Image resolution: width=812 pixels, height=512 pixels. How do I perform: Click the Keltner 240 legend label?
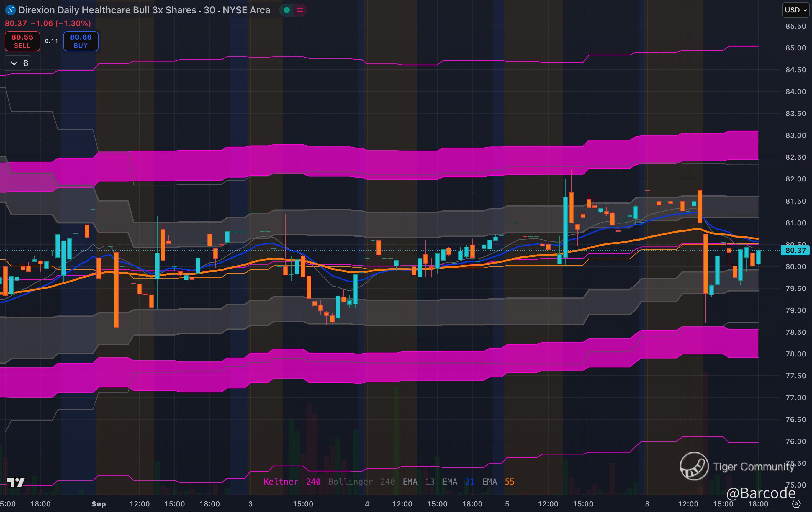pyautogui.click(x=292, y=482)
